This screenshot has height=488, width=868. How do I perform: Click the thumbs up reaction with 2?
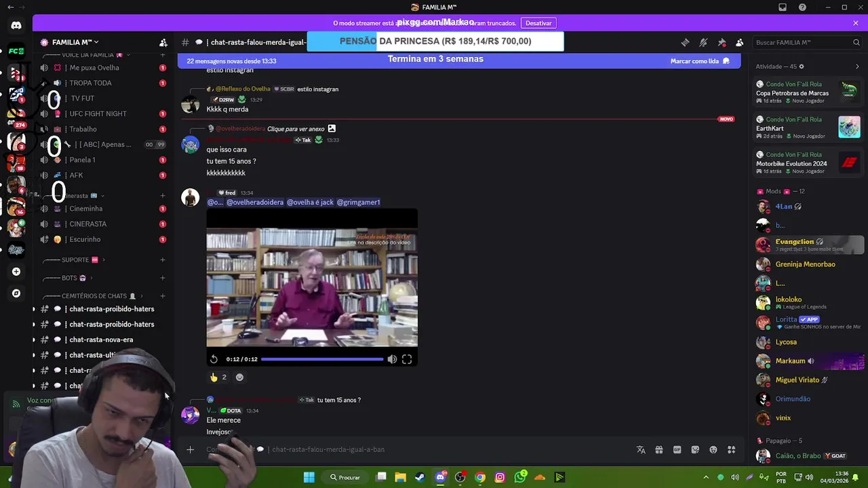(x=218, y=378)
